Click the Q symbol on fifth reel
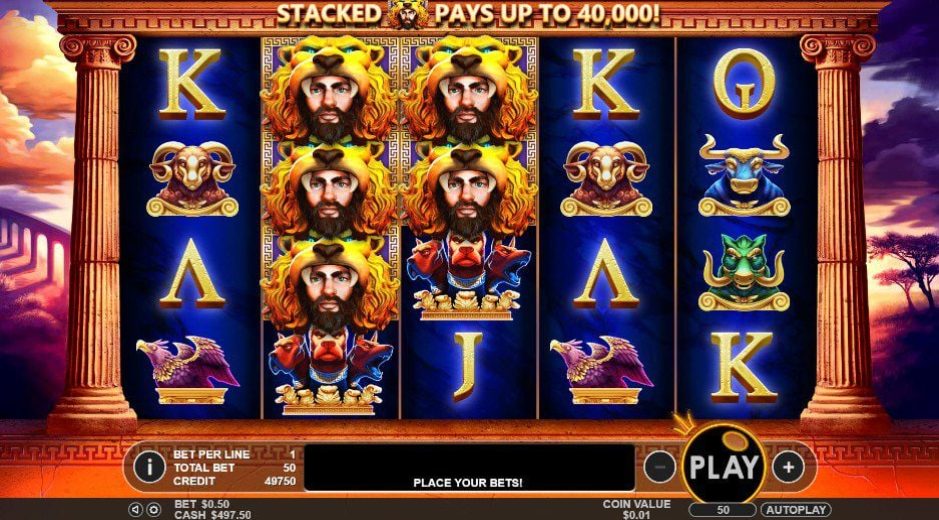Screen dimensions: 939x520 pos(744,83)
